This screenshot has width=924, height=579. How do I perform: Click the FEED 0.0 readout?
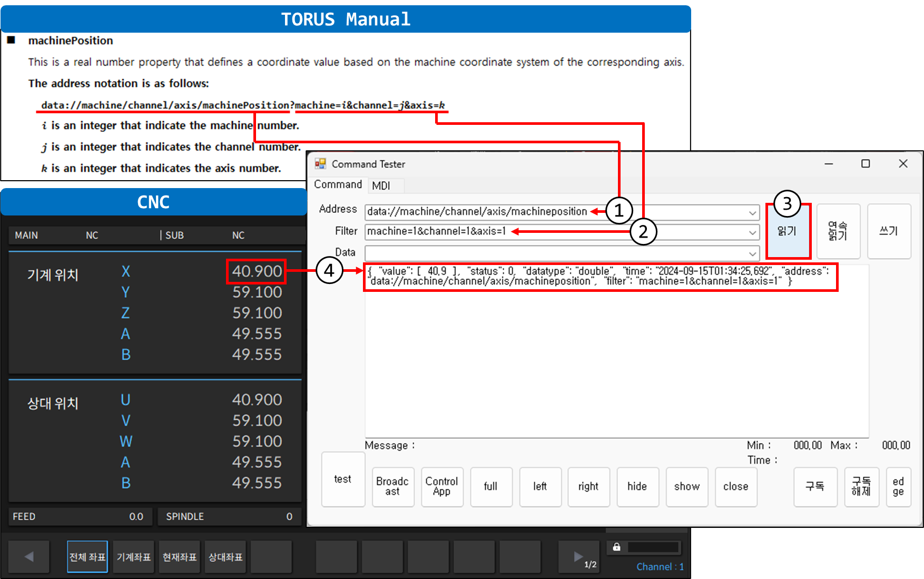(x=80, y=517)
